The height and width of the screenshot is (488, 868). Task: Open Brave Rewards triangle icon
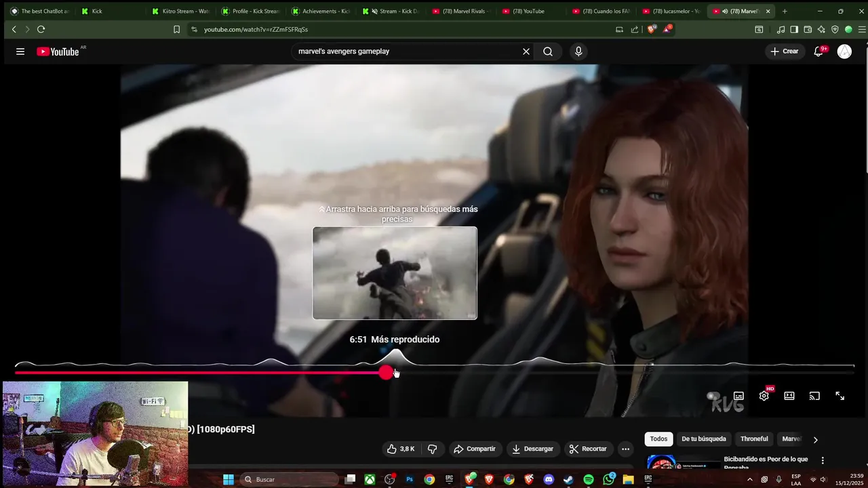[667, 29]
